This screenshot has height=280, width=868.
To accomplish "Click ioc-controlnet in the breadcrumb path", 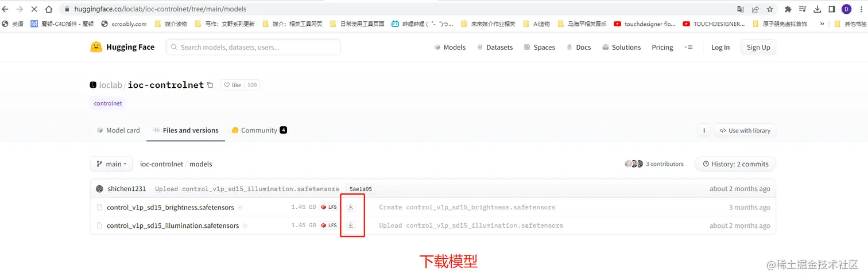I will (x=161, y=164).
